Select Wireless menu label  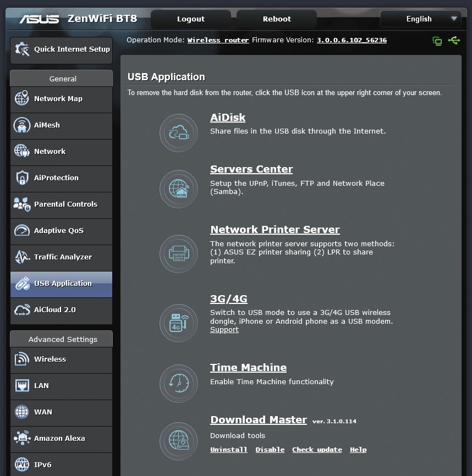pyautogui.click(x=50, y=359)
